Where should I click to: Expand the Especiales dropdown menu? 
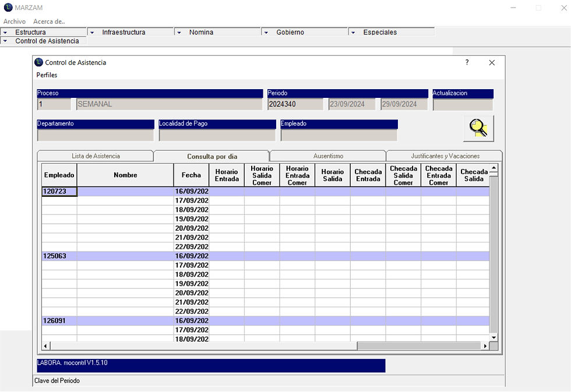(392, 32)
